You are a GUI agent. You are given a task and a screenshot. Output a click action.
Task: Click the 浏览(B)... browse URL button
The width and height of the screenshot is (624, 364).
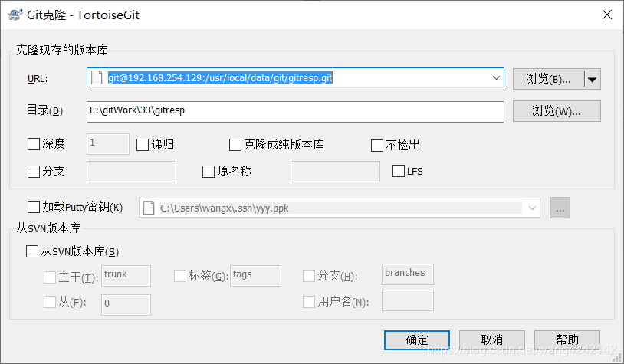pyautogui.click(x=549, y=79)
